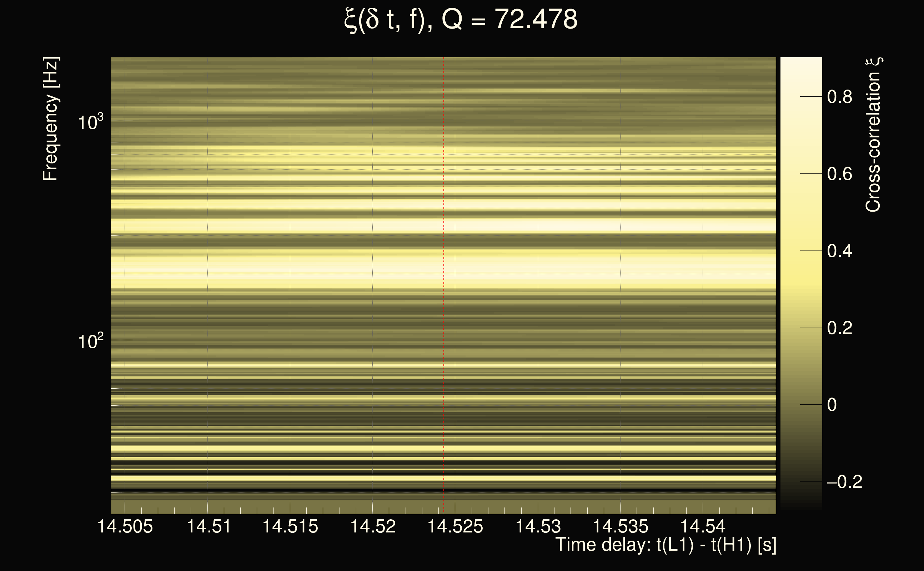Click the 10^2 frequency tick label
This screenshot has height=571, width=924.
(90, 342)
